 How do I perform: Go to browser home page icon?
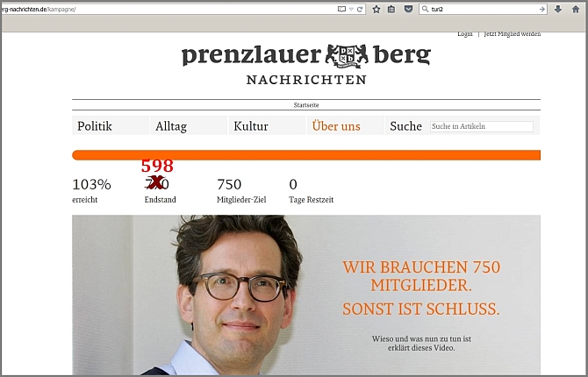coord(576,10)
